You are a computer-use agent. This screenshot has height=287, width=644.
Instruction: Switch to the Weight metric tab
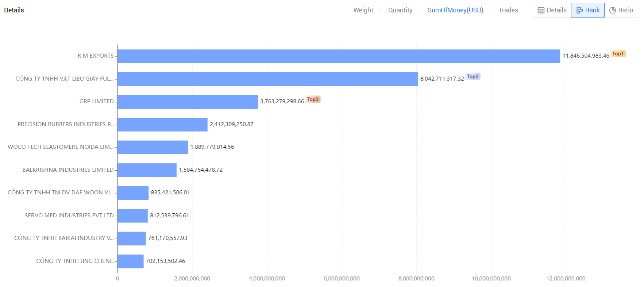pos(363,10)
